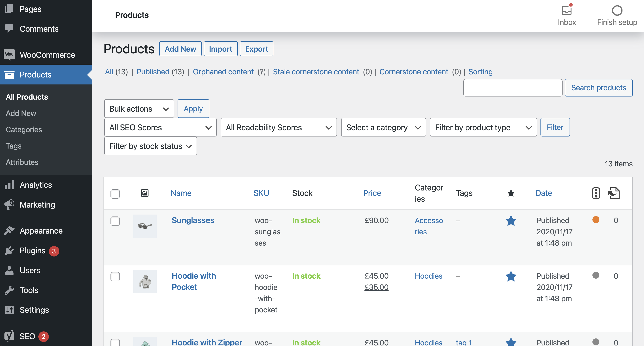Click the image thumbnail column header icon
644x346 pixels.
[x=145, y=193]
